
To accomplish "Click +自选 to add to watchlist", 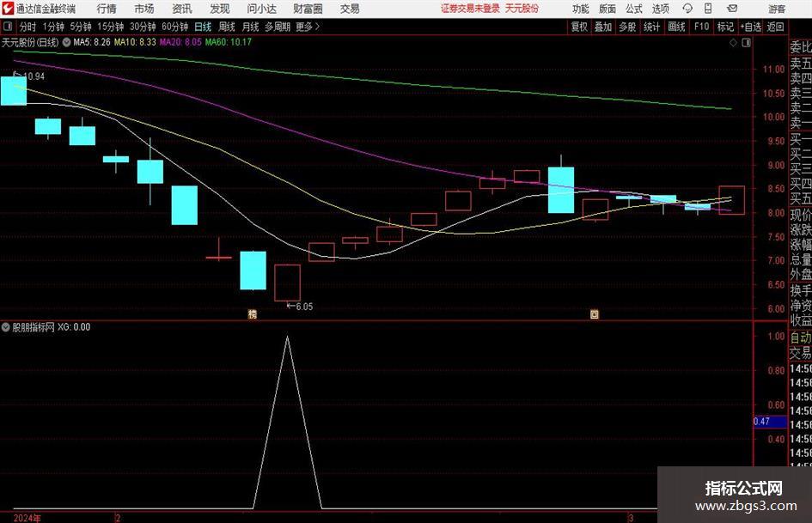I will pyautogui.click(x=750, y=27).
